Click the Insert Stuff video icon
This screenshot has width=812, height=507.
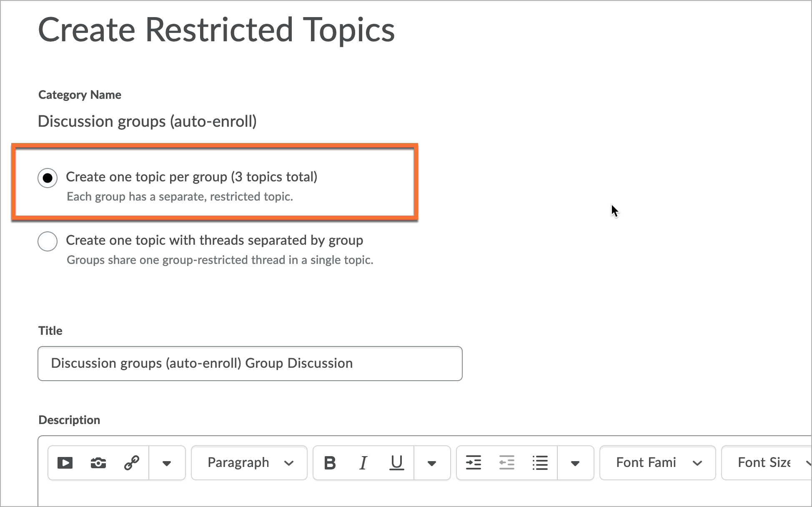point(65,463)
